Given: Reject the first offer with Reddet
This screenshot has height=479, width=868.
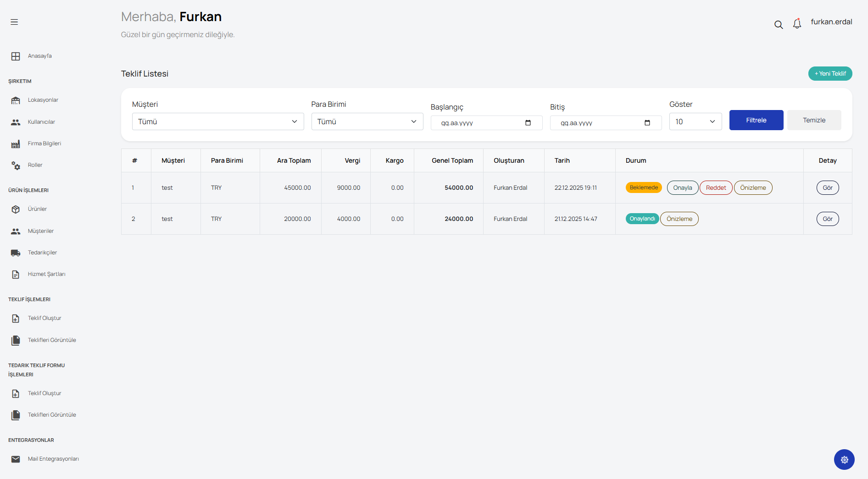Looking at the screenshot, I should [716, 188].
